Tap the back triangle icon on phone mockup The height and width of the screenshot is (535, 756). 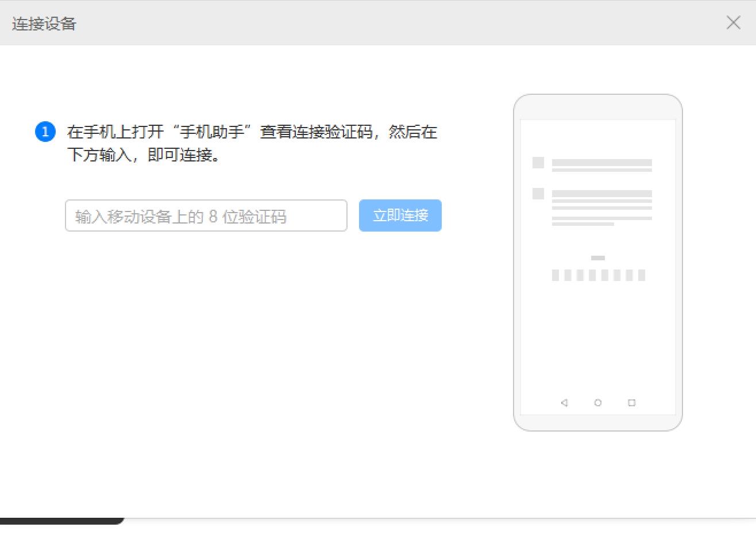point(565,403)
